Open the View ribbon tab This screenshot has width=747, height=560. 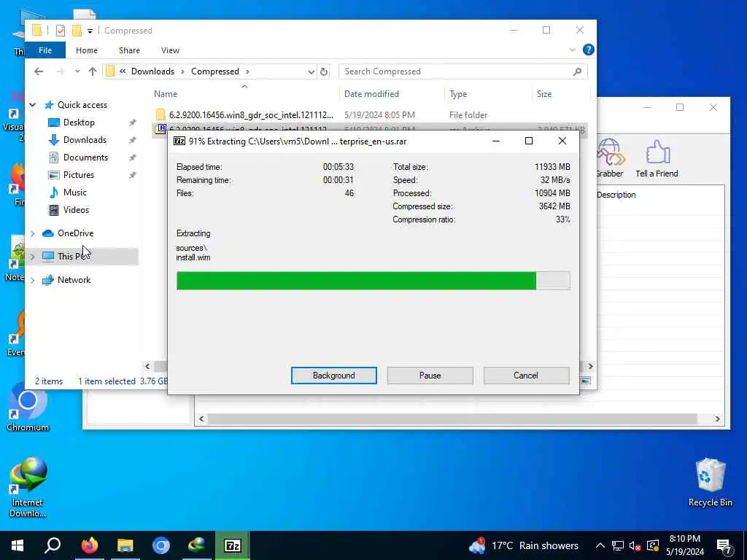click(170, 50)
